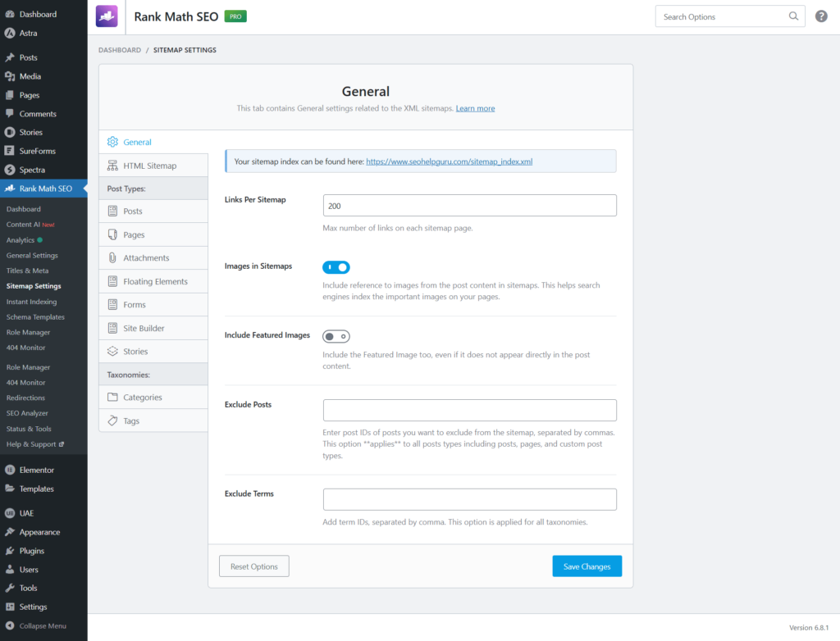Click the Appearance paintbrush icon

click(x=10, y=532)
